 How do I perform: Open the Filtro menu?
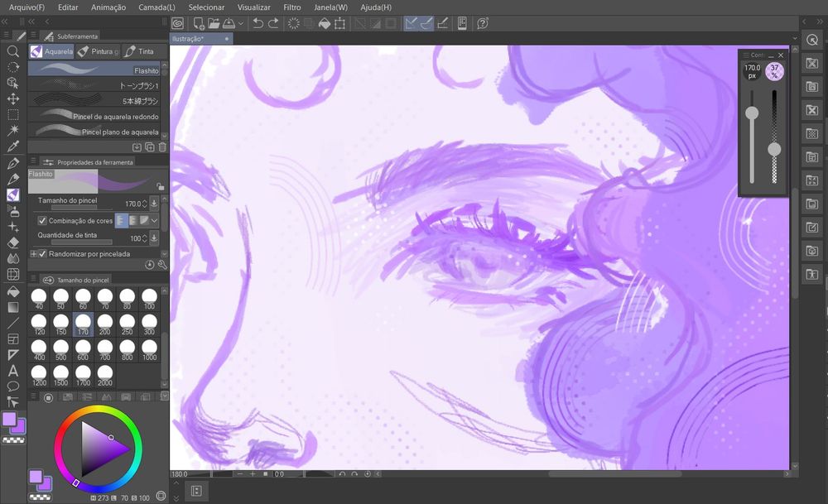pos(292,7)
